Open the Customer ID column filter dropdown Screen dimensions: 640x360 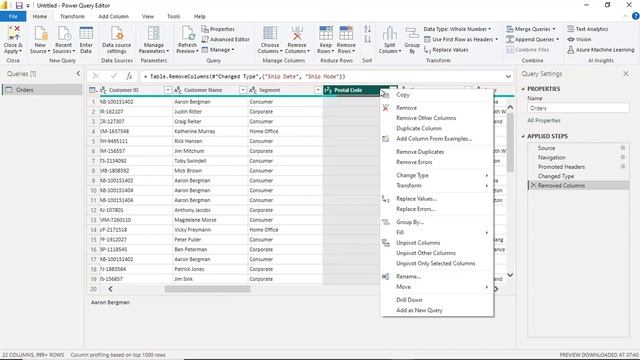pyautogui.click(x=168, y=90)
